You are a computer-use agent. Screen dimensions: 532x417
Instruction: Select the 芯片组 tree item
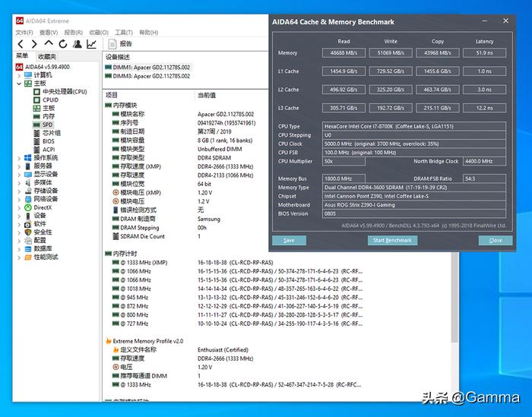[51, 133]
